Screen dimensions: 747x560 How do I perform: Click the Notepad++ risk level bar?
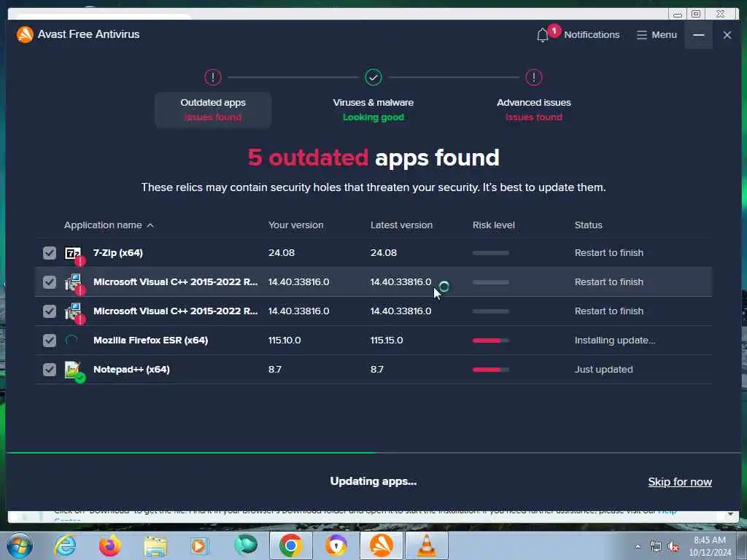(491, 370)
